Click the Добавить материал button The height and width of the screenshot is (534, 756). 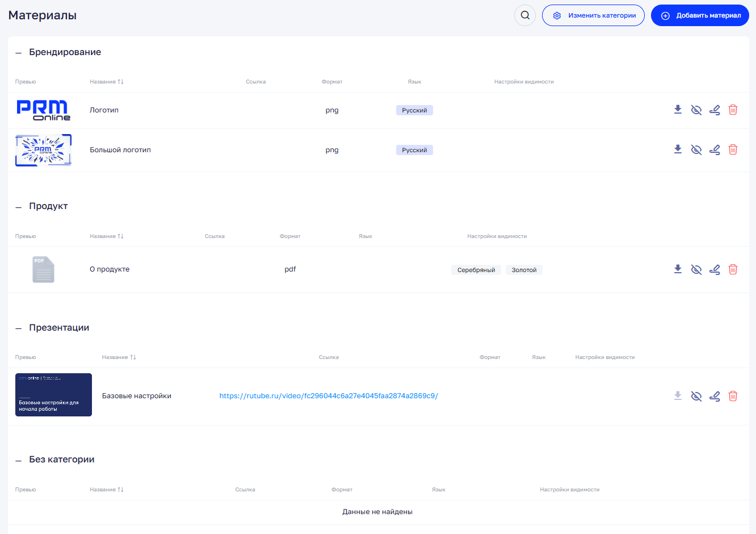point(700,15)
